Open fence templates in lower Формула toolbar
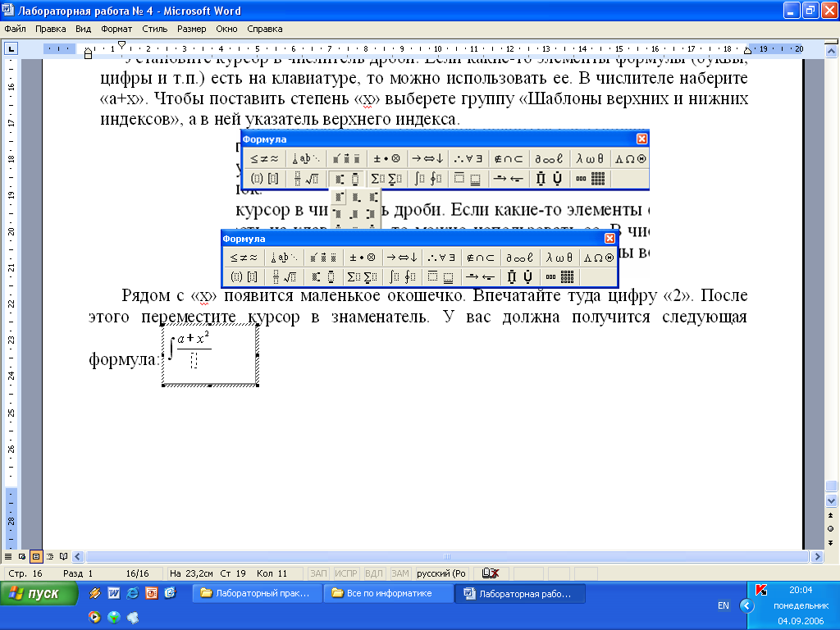840x630 pixels. click(x=244, y=276)
